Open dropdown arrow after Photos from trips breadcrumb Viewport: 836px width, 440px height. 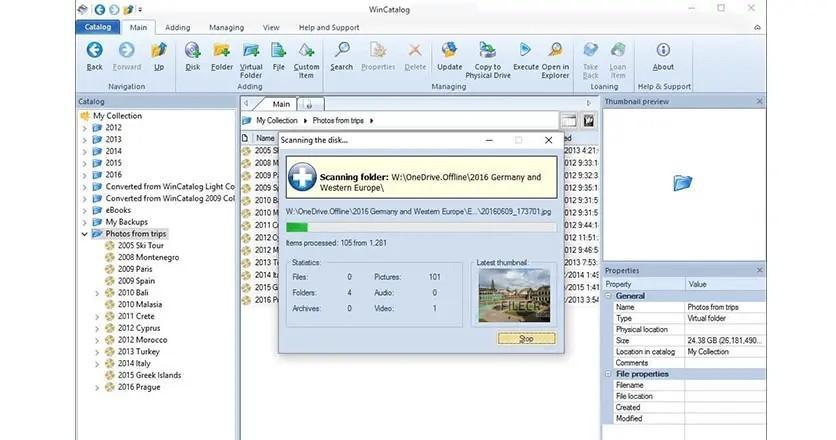[372, 121]
